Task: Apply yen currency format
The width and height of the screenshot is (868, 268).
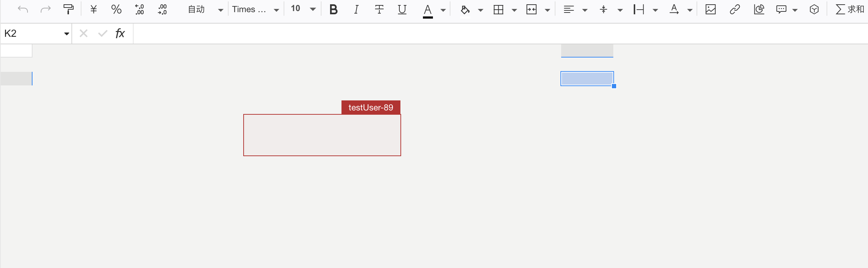Action: point(94,9)
